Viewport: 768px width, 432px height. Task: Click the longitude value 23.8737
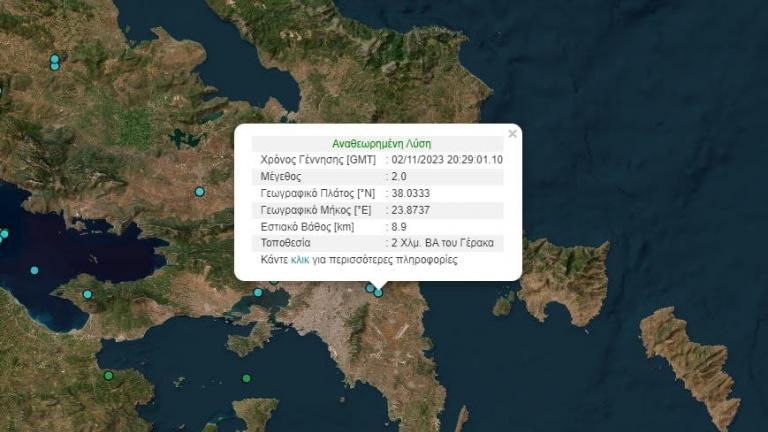[411, 210]
